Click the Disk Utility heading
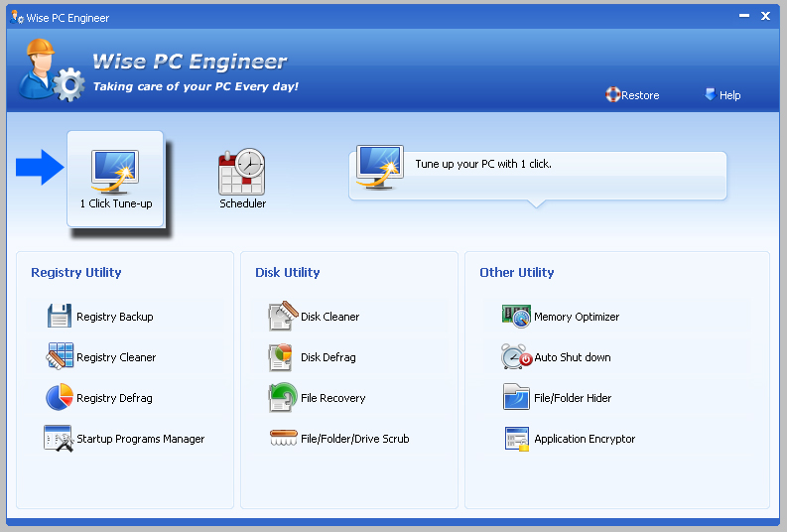 (288, 273)
